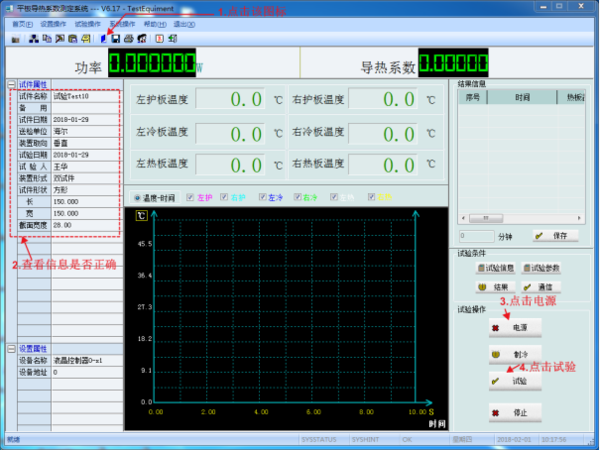Viewport: 600px width, 450px height.
Task: Click the blue book toolbar icon
Action: [x=103, y=39]
